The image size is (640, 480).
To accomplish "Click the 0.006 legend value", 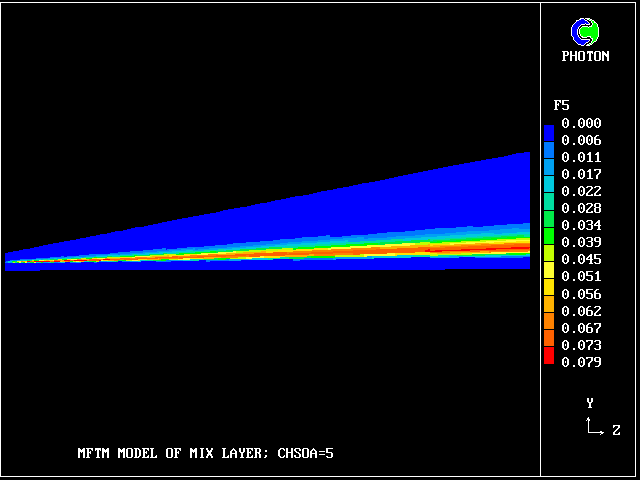I will [581, 140].
